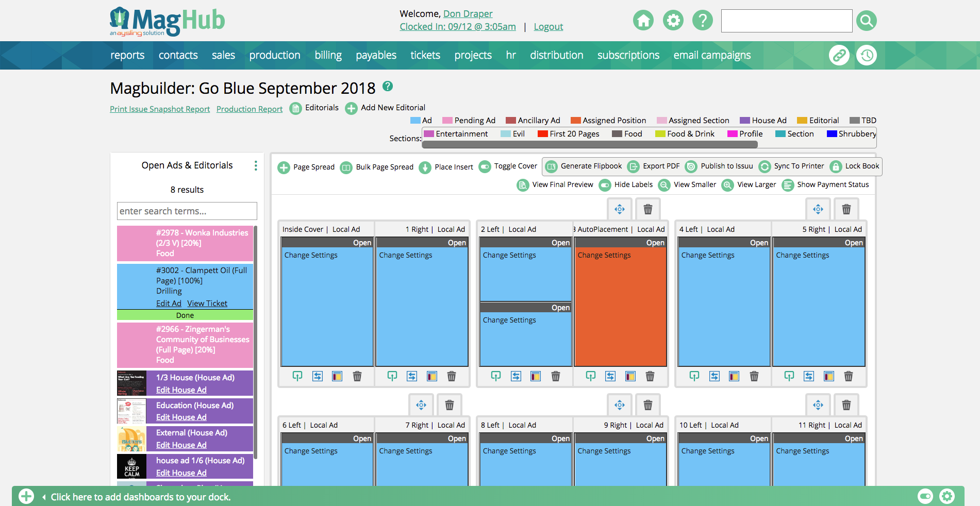Click the Logout link

(548, 27)
